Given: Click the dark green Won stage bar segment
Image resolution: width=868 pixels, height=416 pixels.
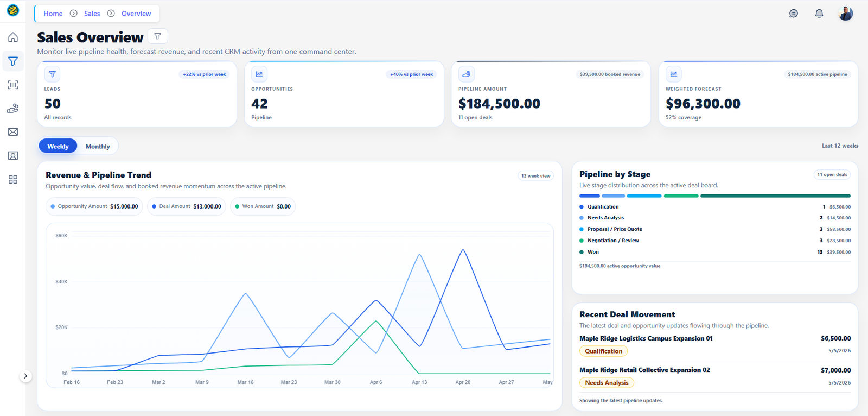Looking at the screenshot, I should coord(775,196).
